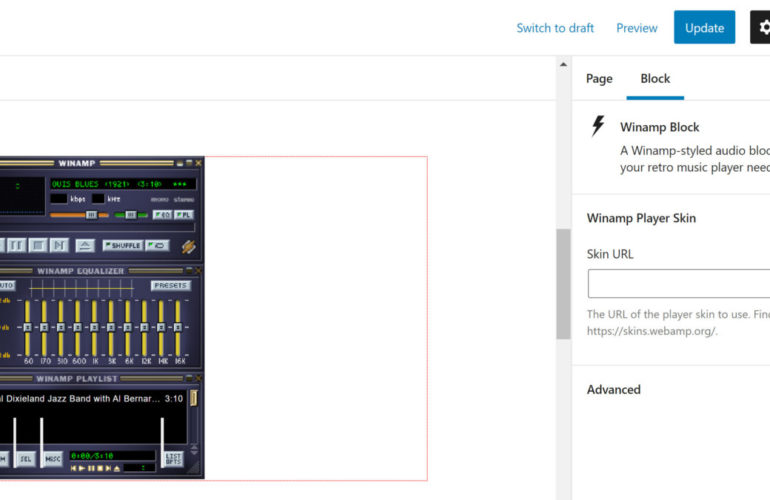Click the Update button
770x500 pixels.
[704, 28]
